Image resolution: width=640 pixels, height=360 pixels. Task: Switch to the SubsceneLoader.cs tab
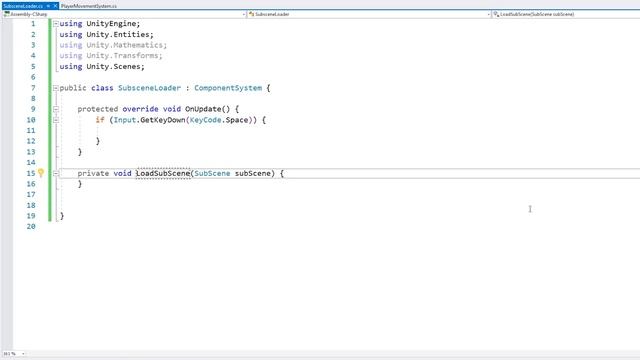click(x=23, y=6)
